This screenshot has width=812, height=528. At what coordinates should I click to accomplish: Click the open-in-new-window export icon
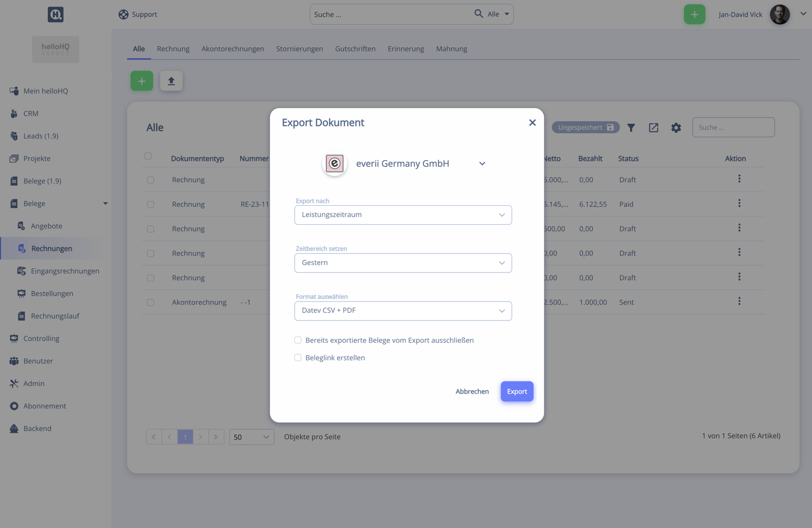(654, 128)
